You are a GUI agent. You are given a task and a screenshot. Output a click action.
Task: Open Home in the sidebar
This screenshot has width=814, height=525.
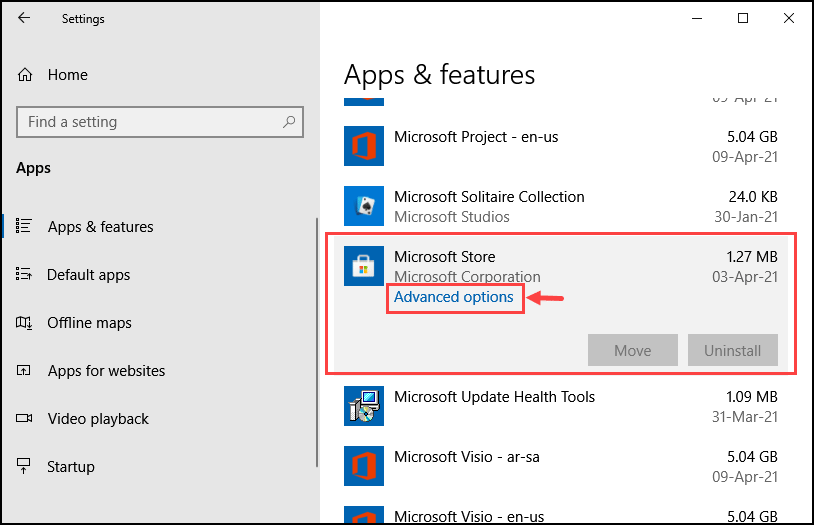(67, 75)
